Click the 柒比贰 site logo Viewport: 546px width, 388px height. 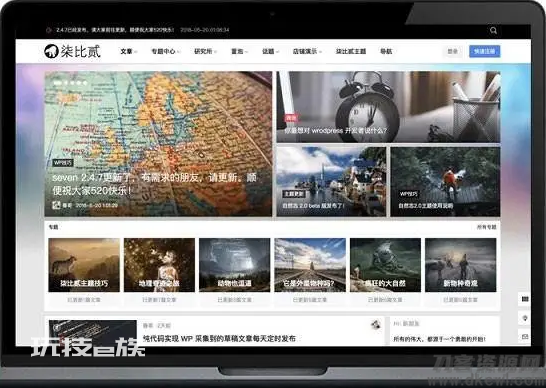72,52
